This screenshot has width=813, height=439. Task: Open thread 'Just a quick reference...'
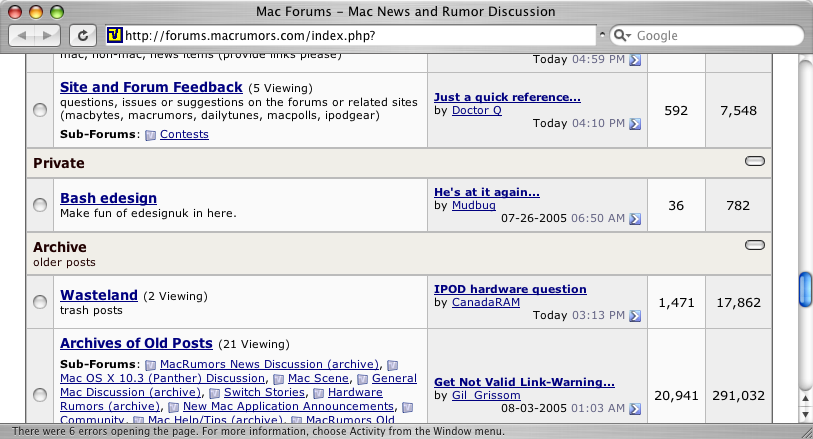click(507, 97)
